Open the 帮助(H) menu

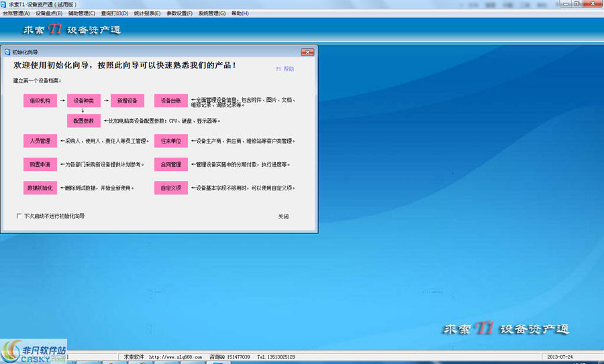tap(240, 13)
